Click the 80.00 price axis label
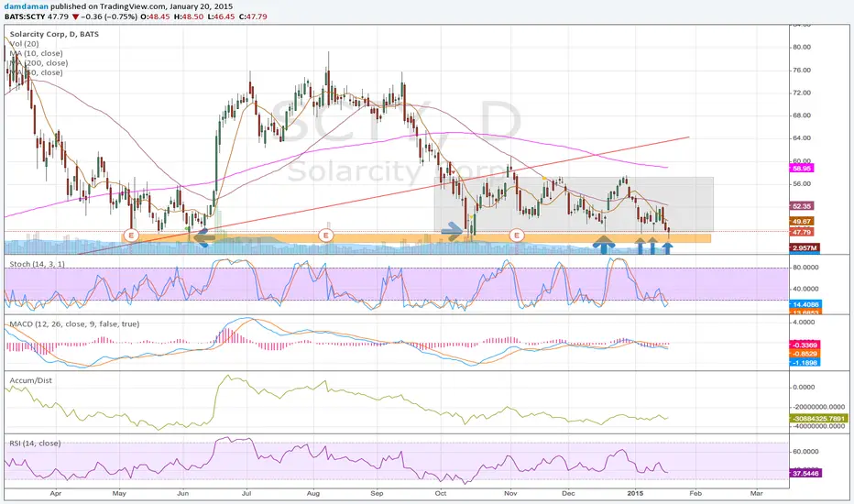This screenshot has height=504, width=854. (801, 47)
